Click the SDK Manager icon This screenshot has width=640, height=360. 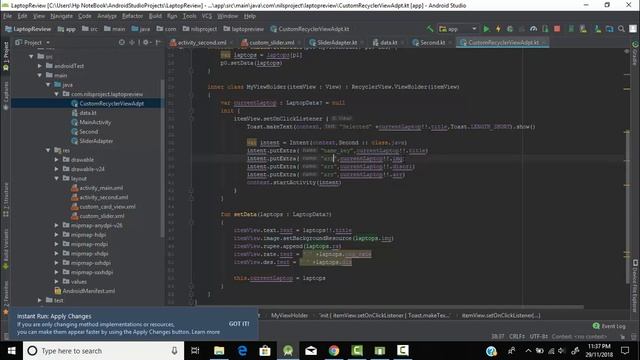tap(598, 29)
